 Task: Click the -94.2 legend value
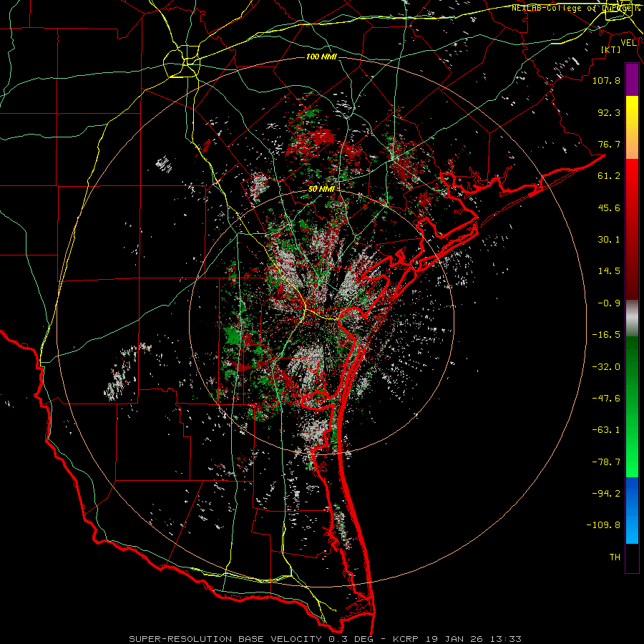[x=606, y=494]
